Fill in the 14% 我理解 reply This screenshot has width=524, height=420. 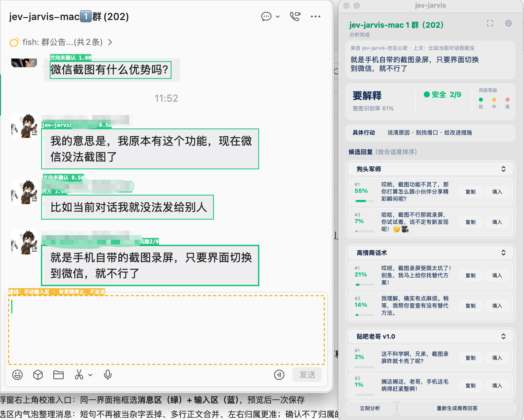coord(497,306)
